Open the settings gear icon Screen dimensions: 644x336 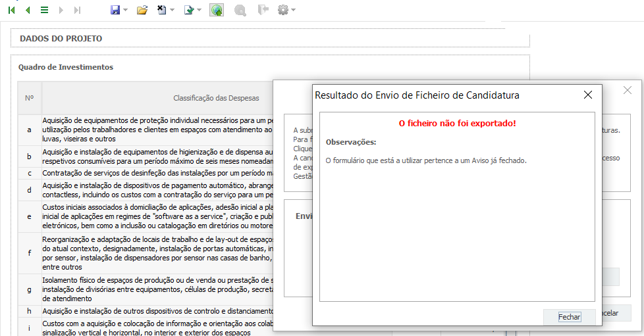283,10
